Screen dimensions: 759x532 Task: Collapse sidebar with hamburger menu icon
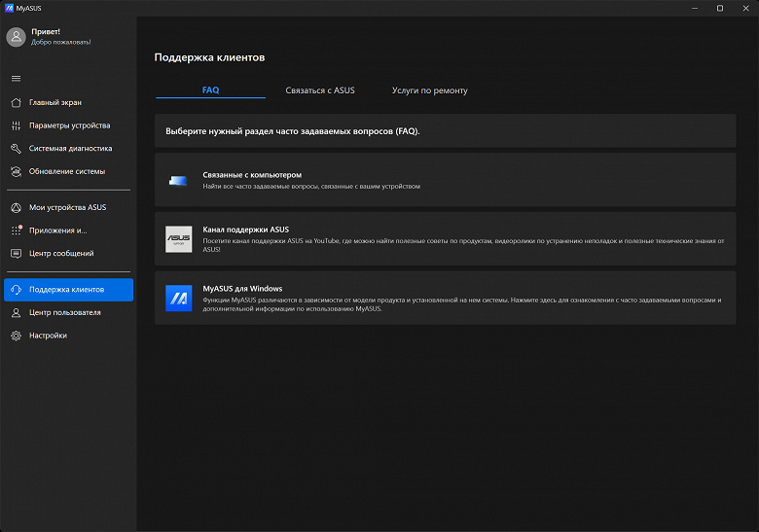click(x=16, y=79)
